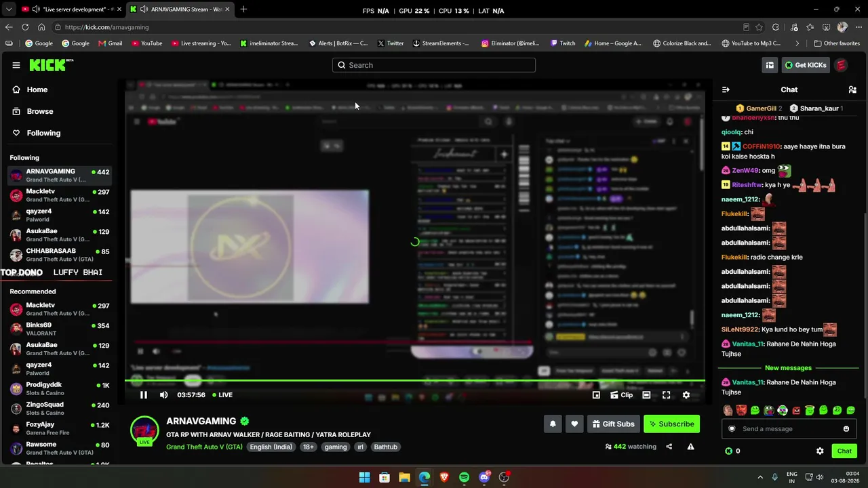868x488 pixels.
Task: Click the Gift Subs button
Action: (613, 424)
